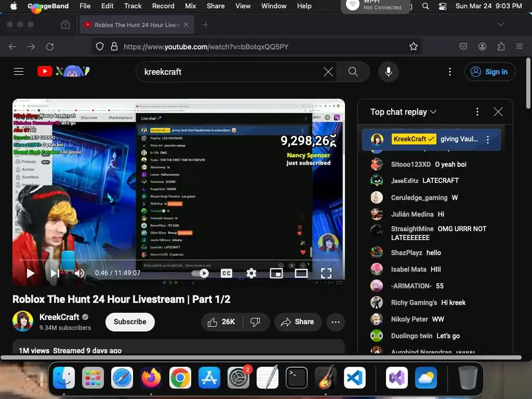This screenshot has height=399, width=532.
Task: Focus the YouTube search field
Action: click(231, 72)
